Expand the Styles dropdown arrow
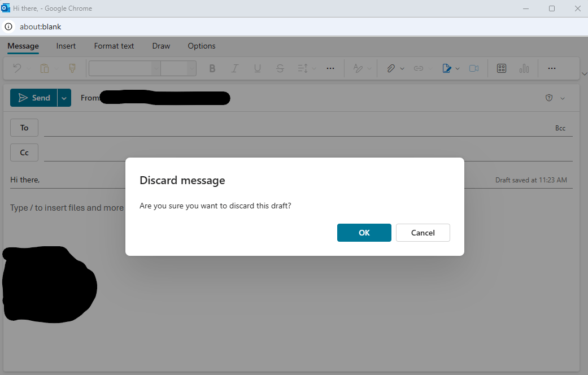 (369, 68)
